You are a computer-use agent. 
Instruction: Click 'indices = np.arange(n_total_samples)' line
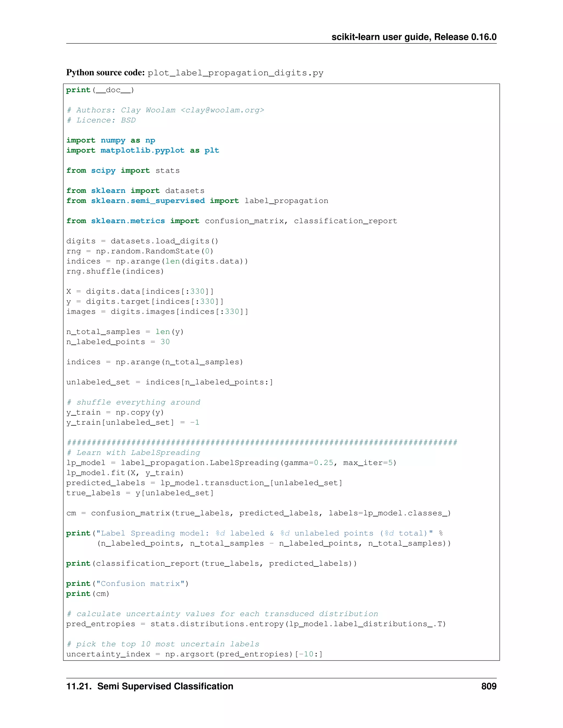(155, 362)
